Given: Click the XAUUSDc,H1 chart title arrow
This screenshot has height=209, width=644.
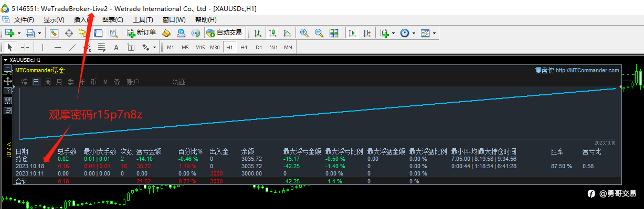Looking at the screenshot, I should click(5, 60).
